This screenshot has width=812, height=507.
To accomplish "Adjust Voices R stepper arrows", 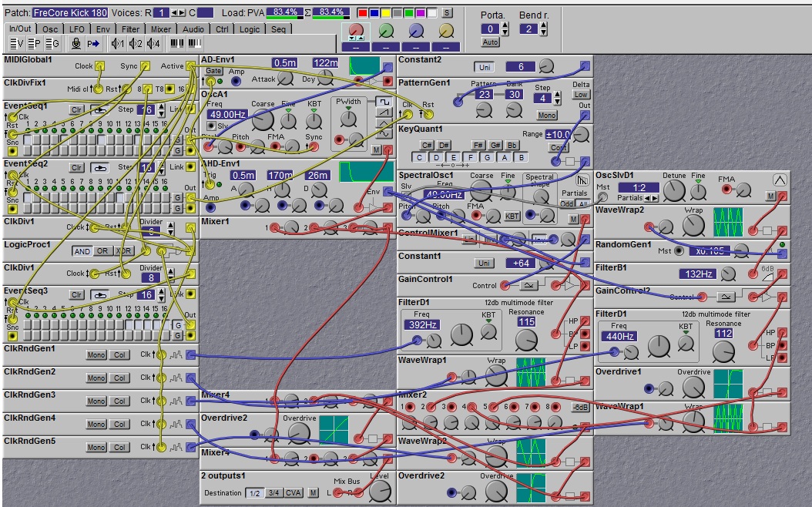I will (178, 12).
